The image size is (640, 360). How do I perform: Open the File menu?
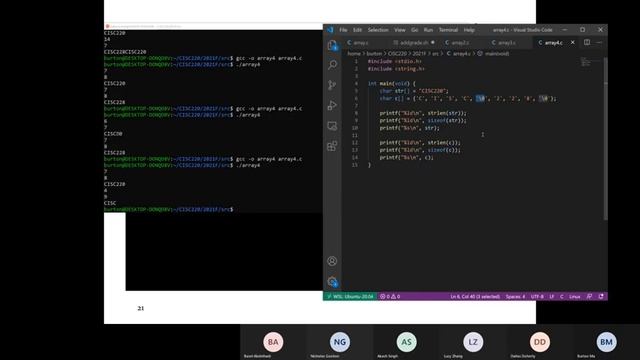pyautogui.click(x=343, y=30)
